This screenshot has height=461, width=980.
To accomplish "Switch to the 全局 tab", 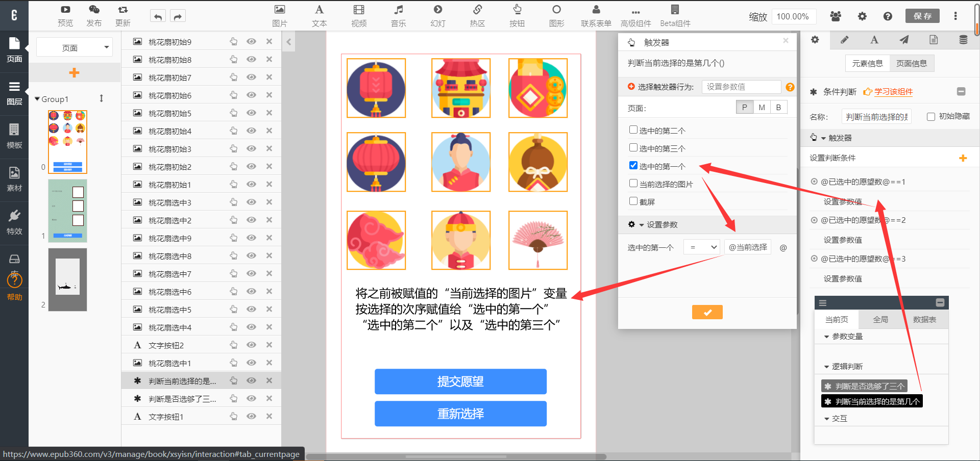I will (x=880, y=320).
